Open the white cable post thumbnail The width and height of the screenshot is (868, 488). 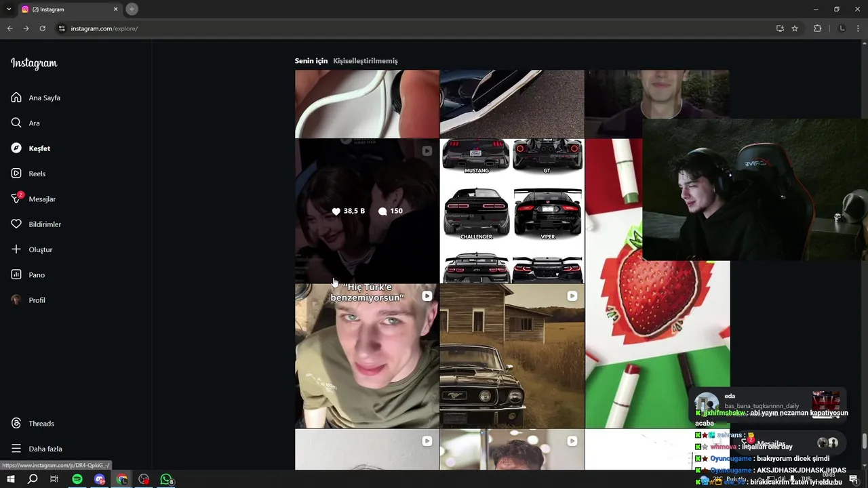coord(367,104)
